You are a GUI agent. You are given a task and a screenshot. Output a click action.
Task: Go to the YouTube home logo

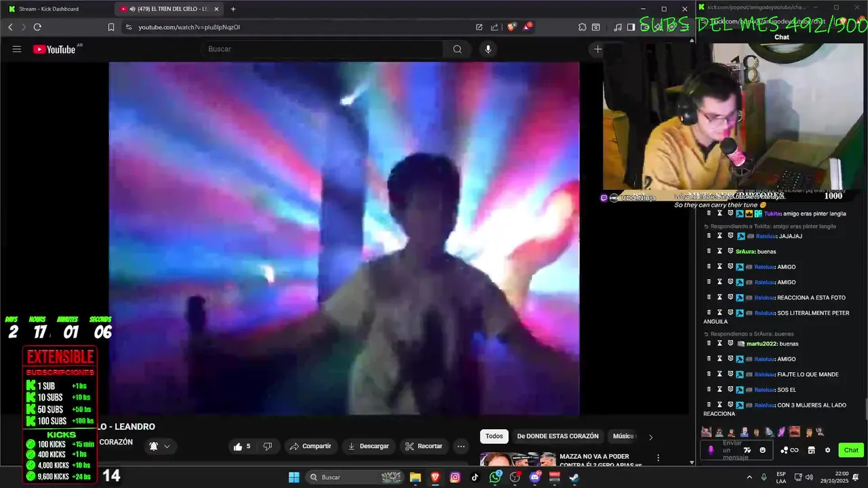click(x=54, y=49)
